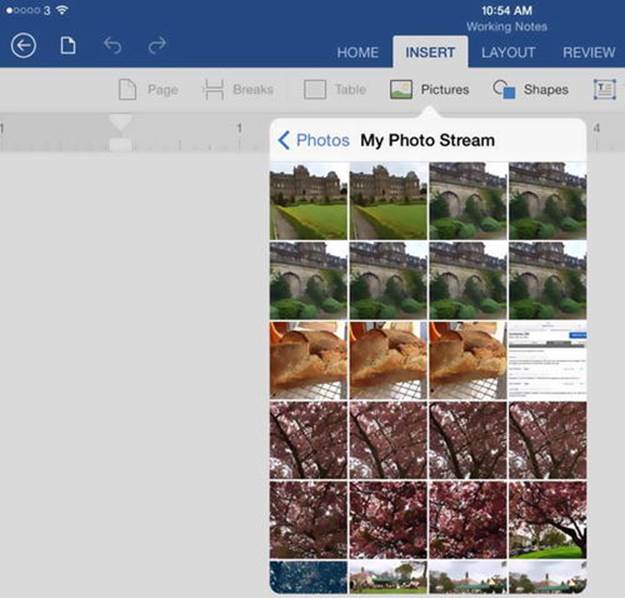Pick the first bread loaf photo
625x598 pixels.
point(309,360)
